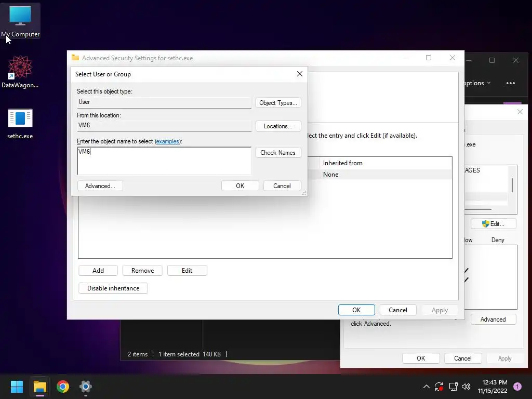
Task: Click the Object Types button
Action: 278,103
